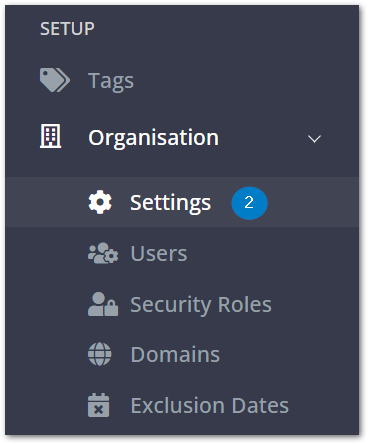Click the Domains globe icon
This screenshot has height=444, width=368.
tap(100, 354)
